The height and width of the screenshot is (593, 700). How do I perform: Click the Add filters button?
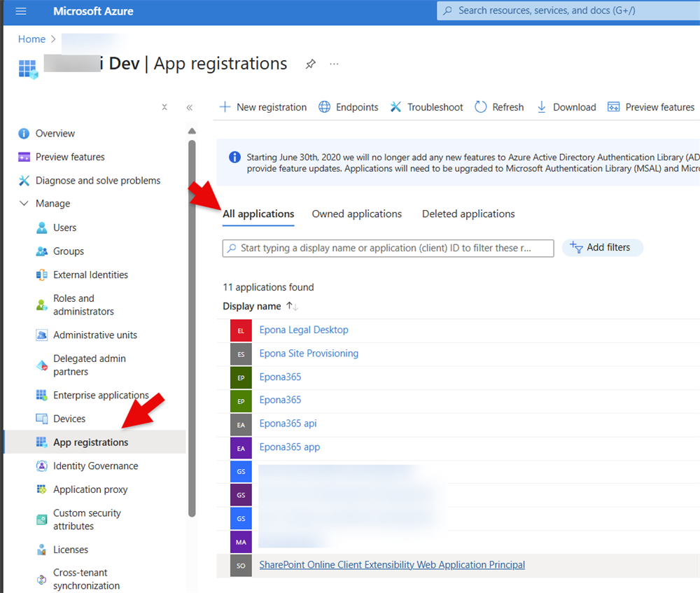pyautogui.click(x=602, y=248)
